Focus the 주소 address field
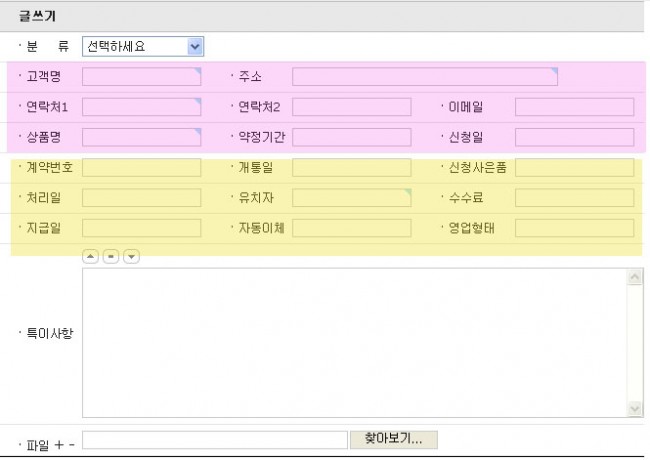The image size is (650, 460). tap(424, 77)
